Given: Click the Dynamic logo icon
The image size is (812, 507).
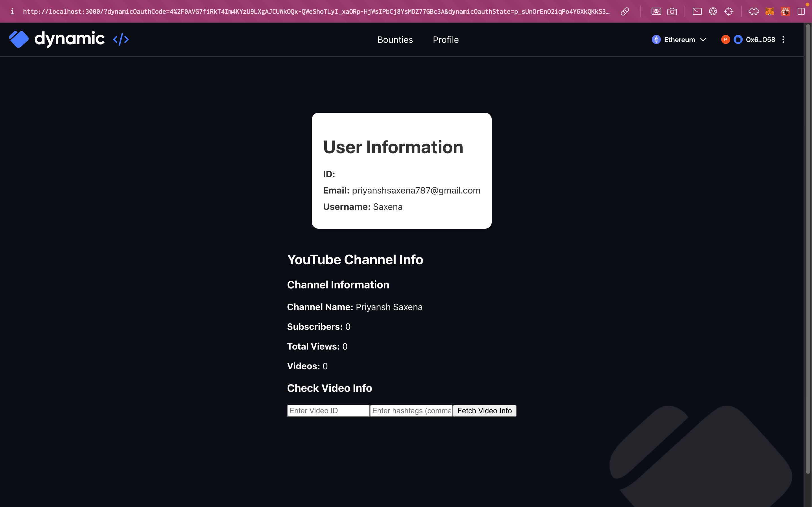Looking at the screenshot, I should (x=18, y=39).
